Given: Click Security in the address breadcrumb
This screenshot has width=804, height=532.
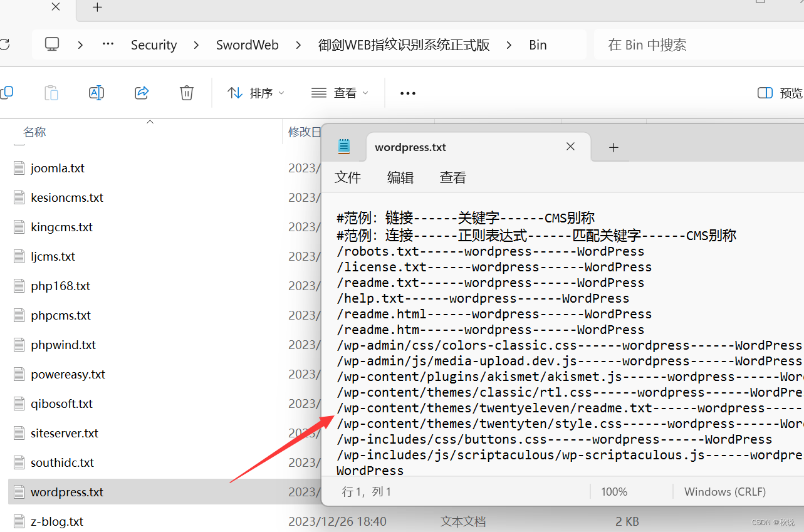Looking at the screenshot, I should 154,45.
